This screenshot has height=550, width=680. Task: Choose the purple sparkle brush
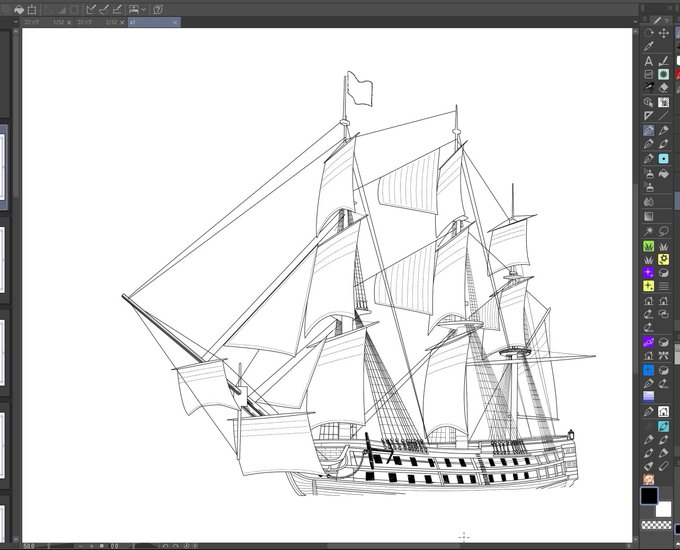coord(648,272)
